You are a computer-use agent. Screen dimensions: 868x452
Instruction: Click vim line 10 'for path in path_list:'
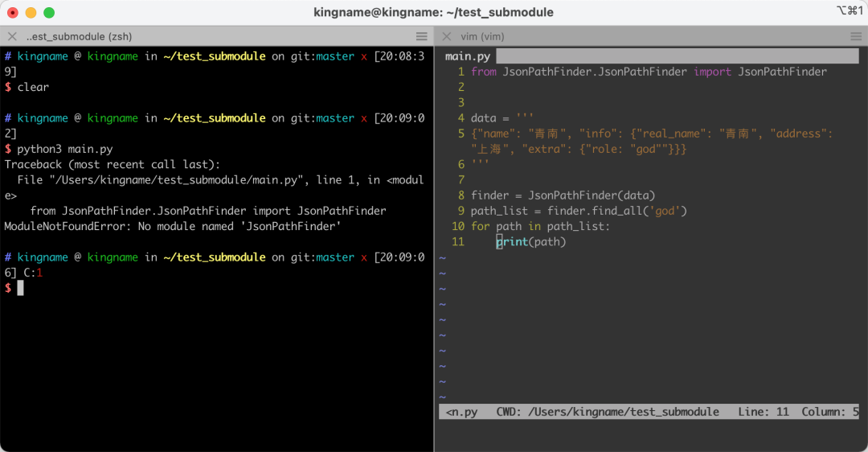click(x=540, y=227)
